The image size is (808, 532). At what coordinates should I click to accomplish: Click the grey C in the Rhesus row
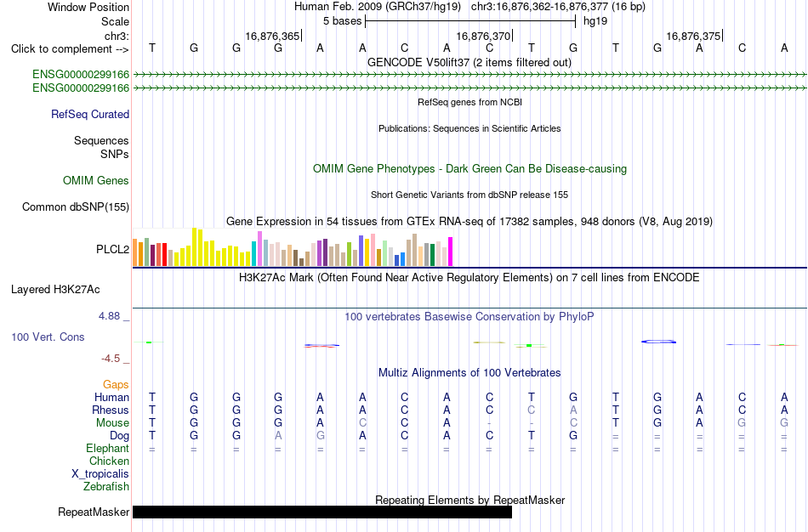[532, 410]
